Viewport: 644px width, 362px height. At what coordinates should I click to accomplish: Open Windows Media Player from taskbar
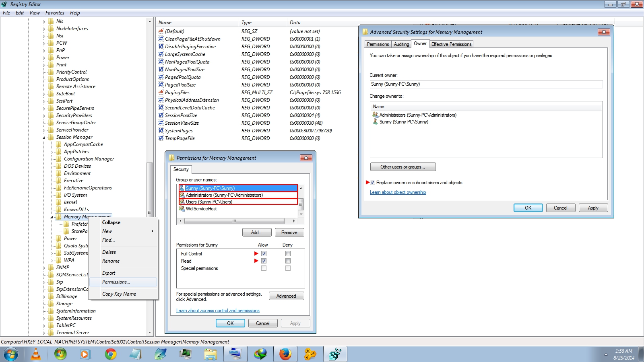[85, 354]
